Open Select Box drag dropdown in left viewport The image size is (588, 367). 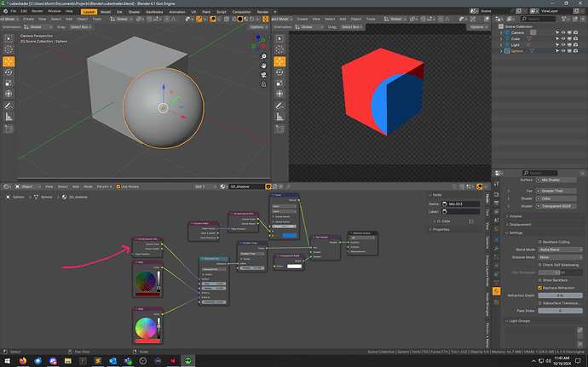(81, 27)
